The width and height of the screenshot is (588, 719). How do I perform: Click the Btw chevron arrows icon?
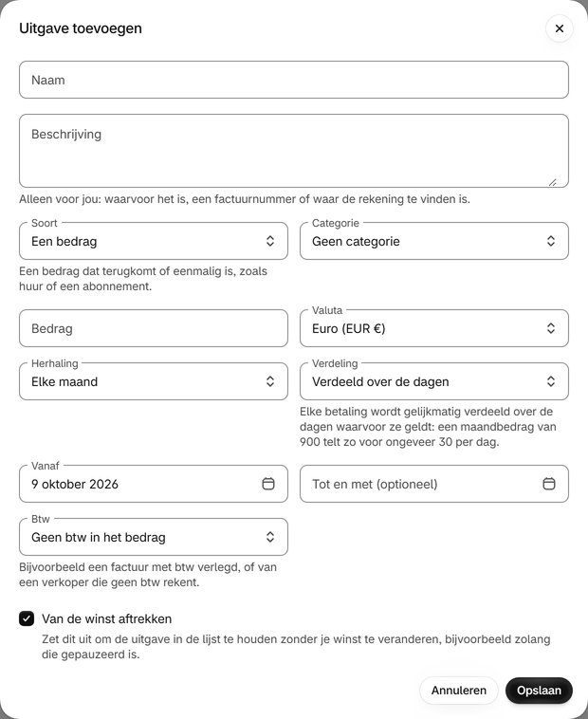270,537
